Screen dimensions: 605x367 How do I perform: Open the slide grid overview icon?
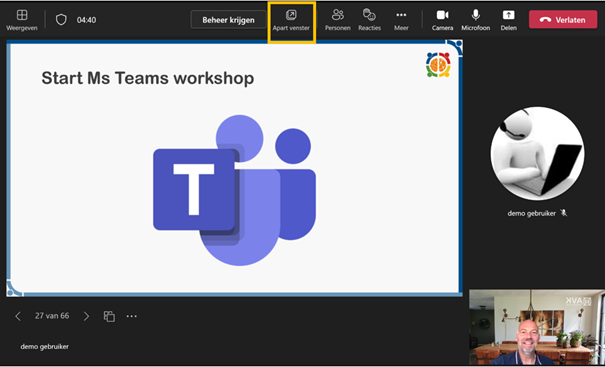tap(109, 316)
